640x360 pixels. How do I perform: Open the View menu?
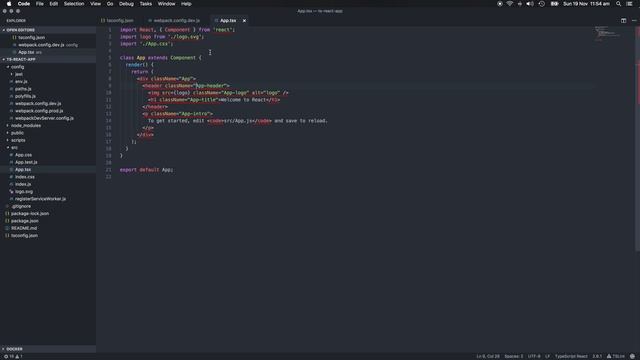[96, 4]
